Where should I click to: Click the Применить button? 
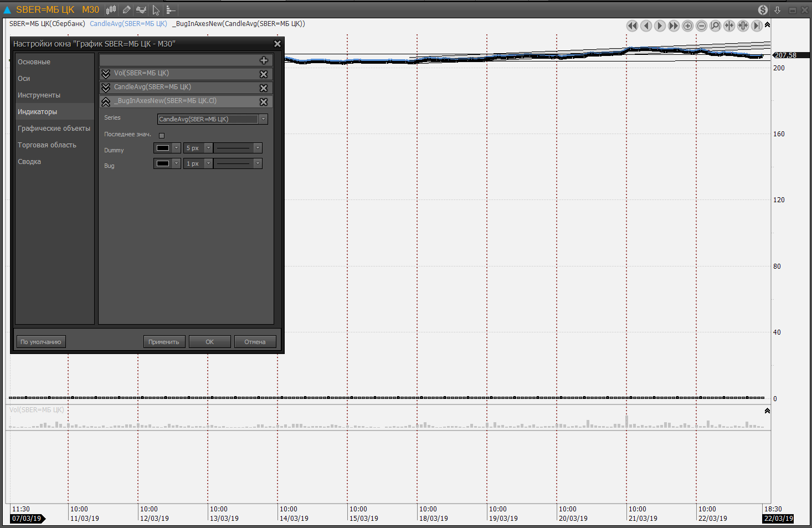coord(164,342)
